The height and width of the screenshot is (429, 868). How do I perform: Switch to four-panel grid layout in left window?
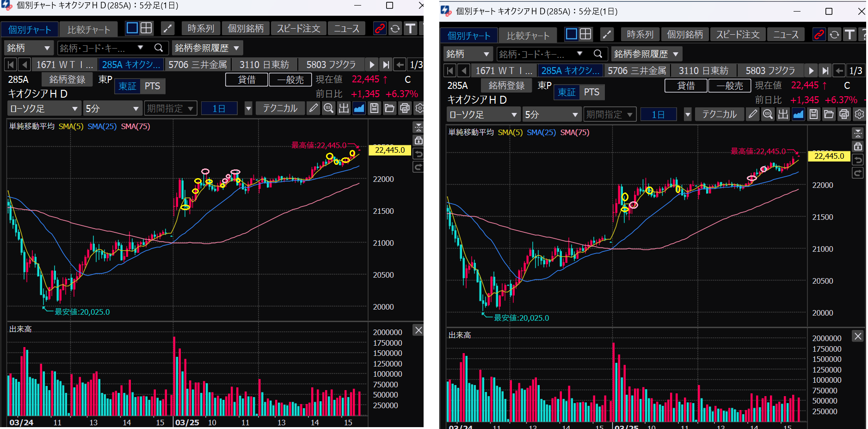click(x=146, y=28)
